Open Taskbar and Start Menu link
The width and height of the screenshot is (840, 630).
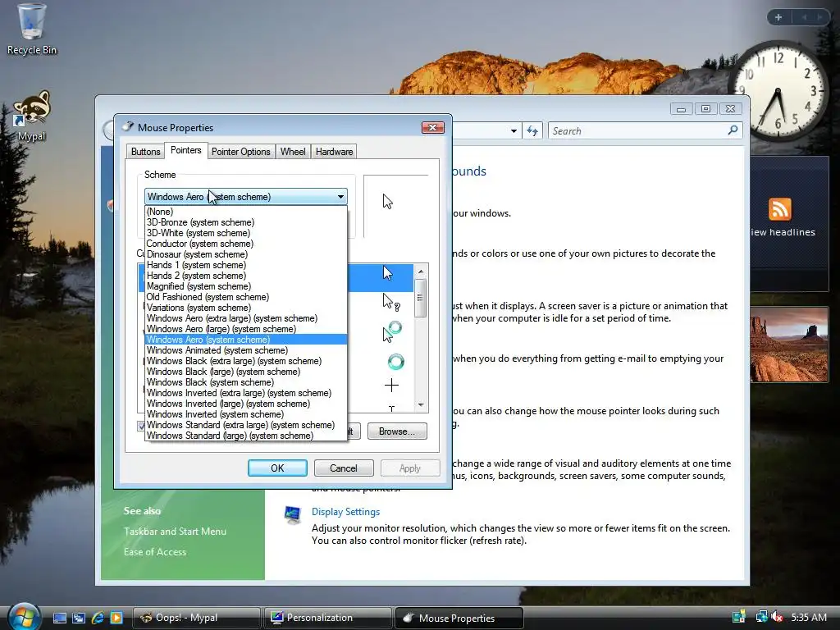tap(175, 532)
